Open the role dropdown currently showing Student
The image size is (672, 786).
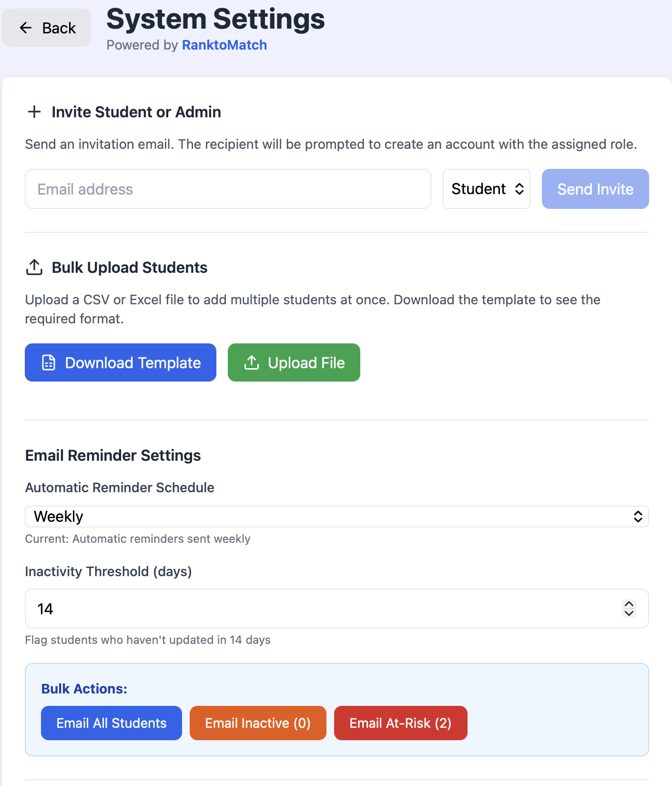coord(486,189)
